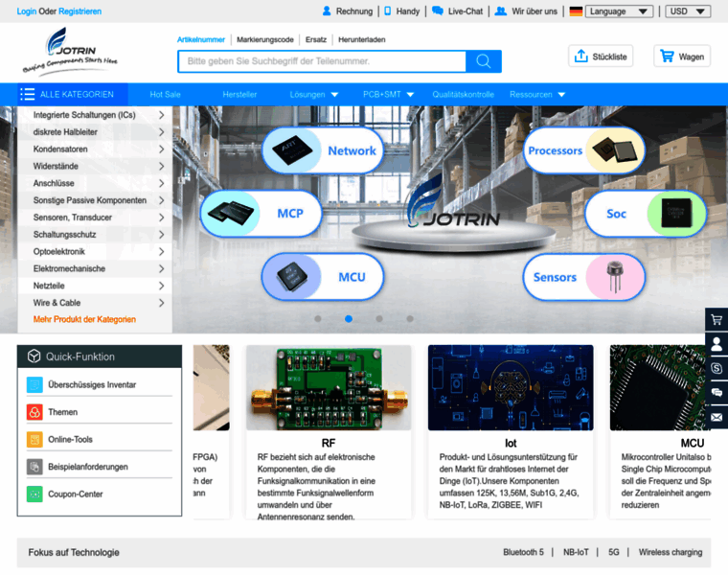Click the Wagen shopping cart icon

pos(668,57)
